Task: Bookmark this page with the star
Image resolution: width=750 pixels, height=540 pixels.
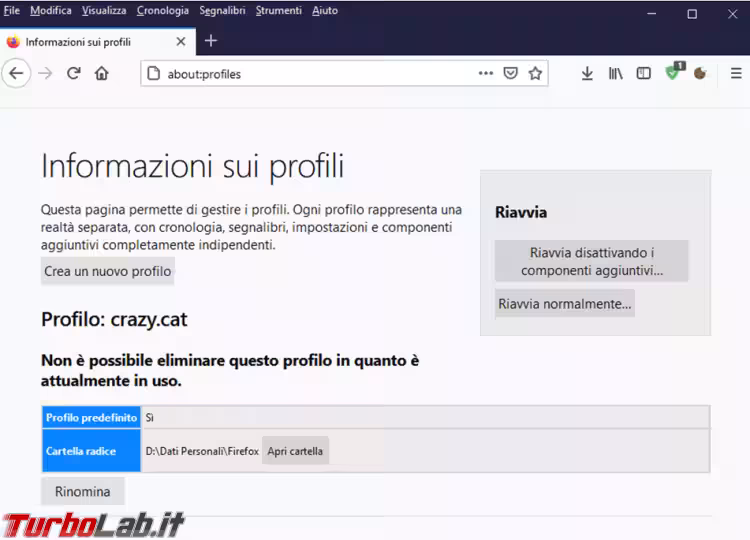Action: pyautogui.click(x=535, y=73)
